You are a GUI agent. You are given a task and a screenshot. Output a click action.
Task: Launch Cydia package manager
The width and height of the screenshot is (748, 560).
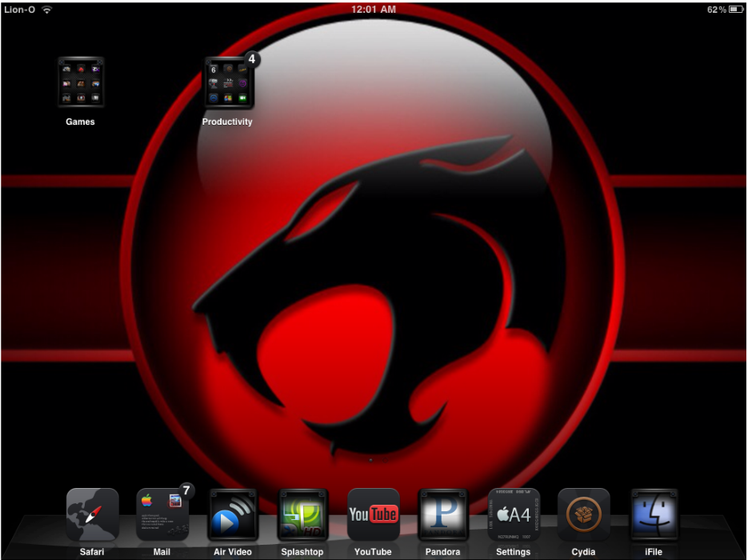tap(583, 514)
